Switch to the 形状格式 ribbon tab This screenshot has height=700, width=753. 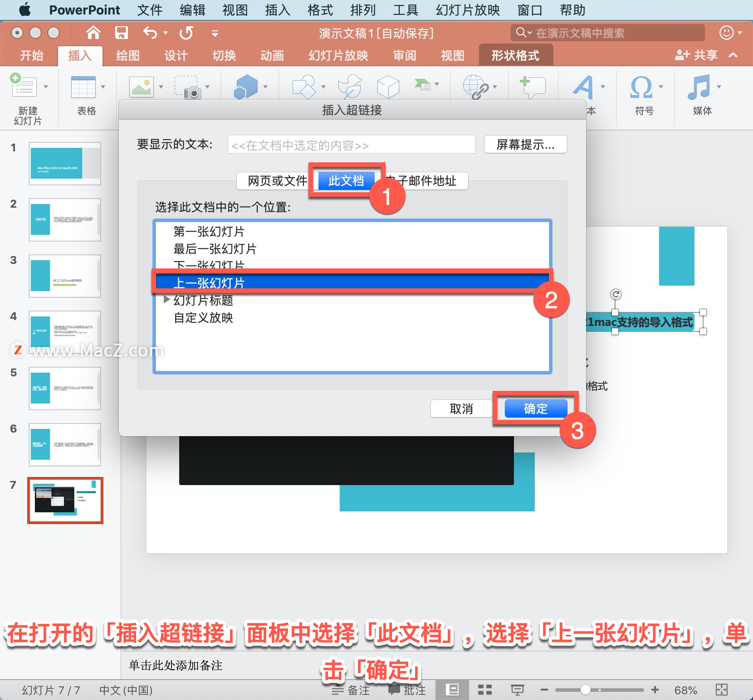[516, 56]
